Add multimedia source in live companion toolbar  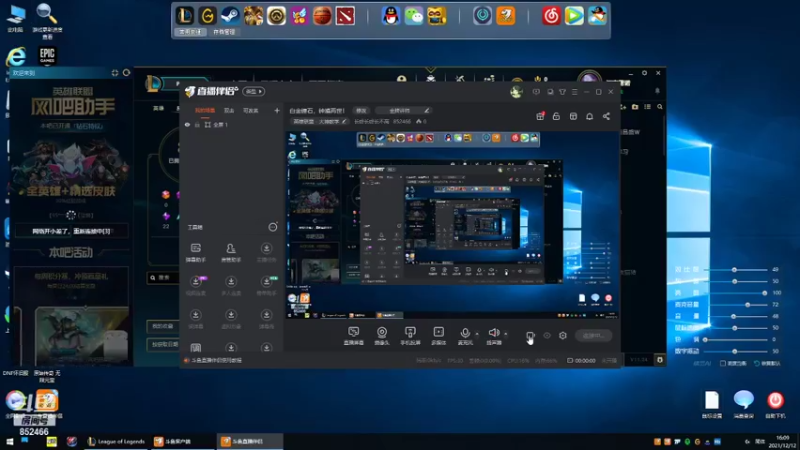[438, 336]
